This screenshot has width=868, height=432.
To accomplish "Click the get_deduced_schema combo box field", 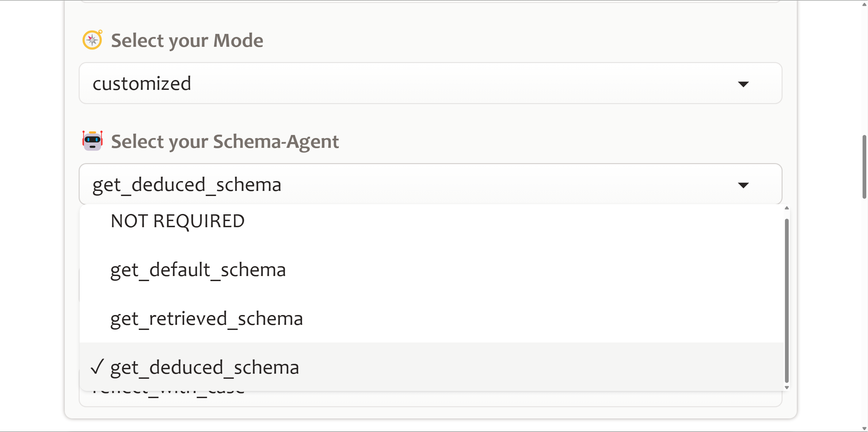I will 430,184.
